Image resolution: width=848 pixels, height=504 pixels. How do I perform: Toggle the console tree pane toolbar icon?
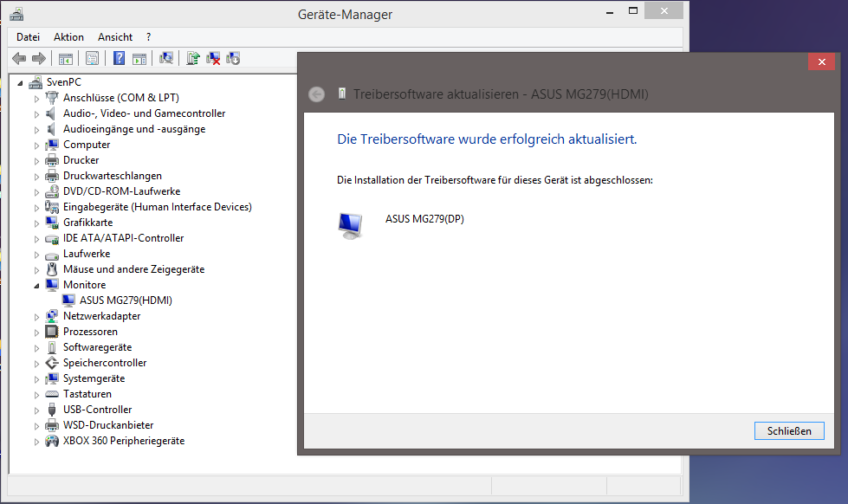click(66, 58)
